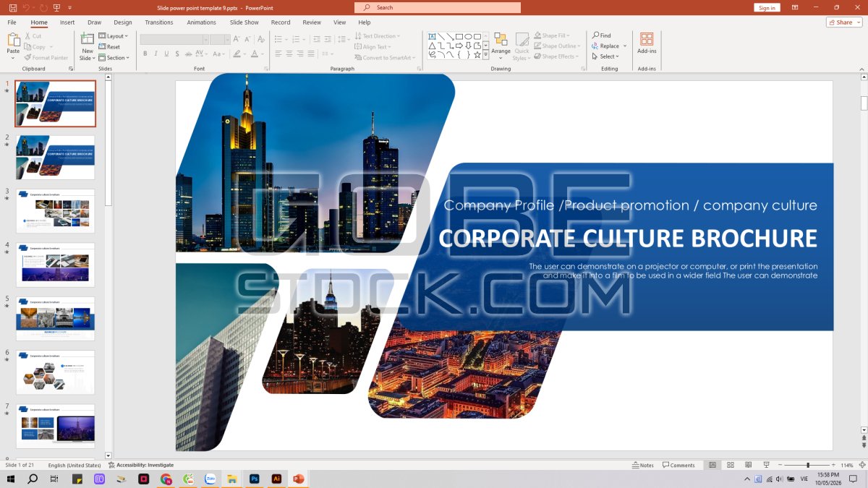Switch to the Insert tab
The height and width of the screenshot is (488, 868).
(x=67, y=22)
